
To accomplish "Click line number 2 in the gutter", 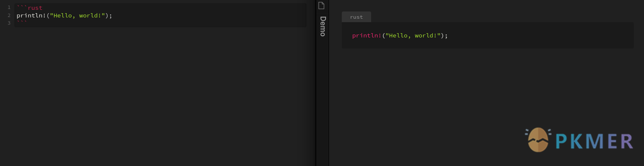I will click(x=9, y=15).
